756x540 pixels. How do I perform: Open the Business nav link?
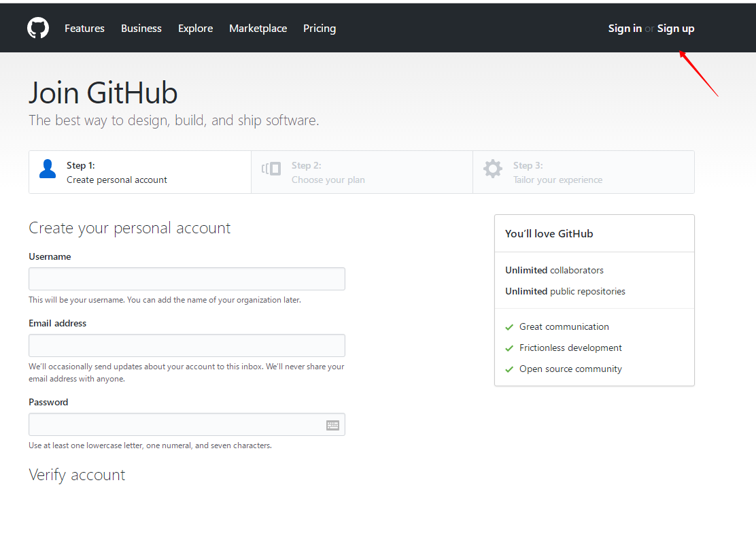(141, 29)
